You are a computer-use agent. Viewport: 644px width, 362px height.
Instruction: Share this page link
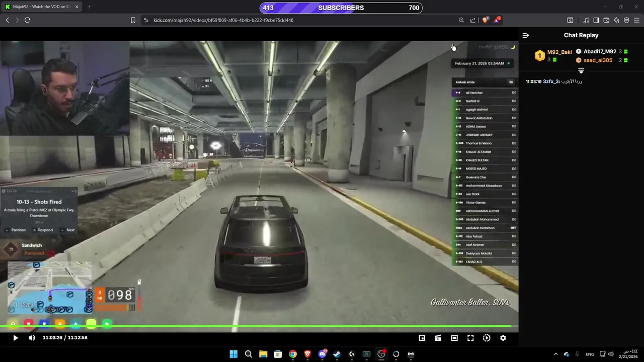[473, 20]
